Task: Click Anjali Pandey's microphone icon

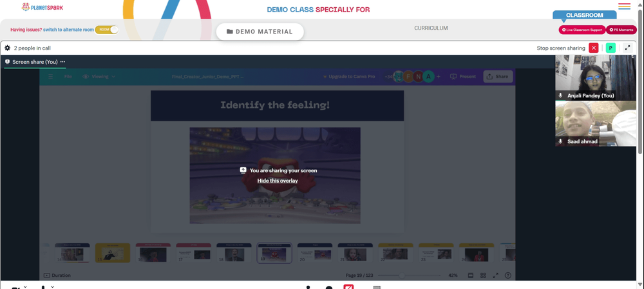Action: coord(561,95)
